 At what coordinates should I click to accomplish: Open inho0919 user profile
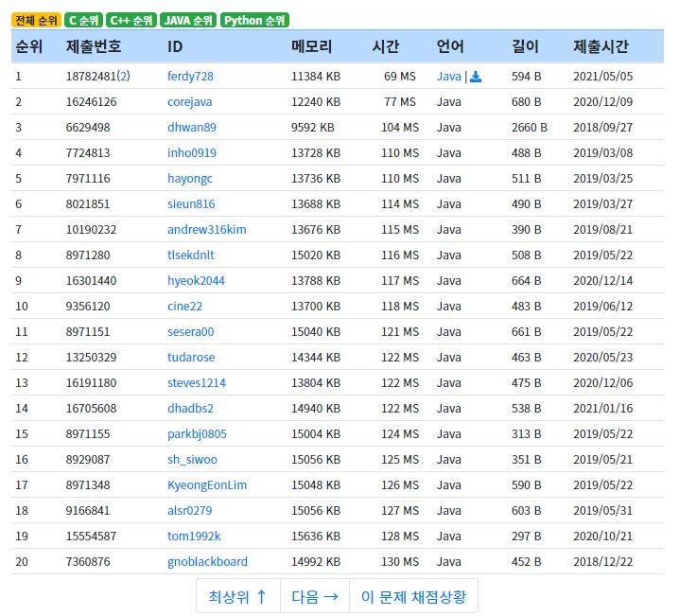[192, 153]
